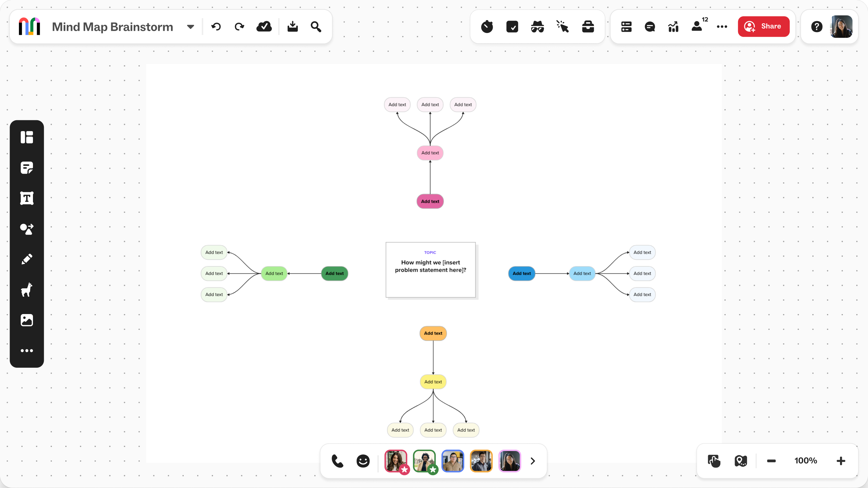868x488 pixels.
Task: Select the text box tool
Action: 27,198
